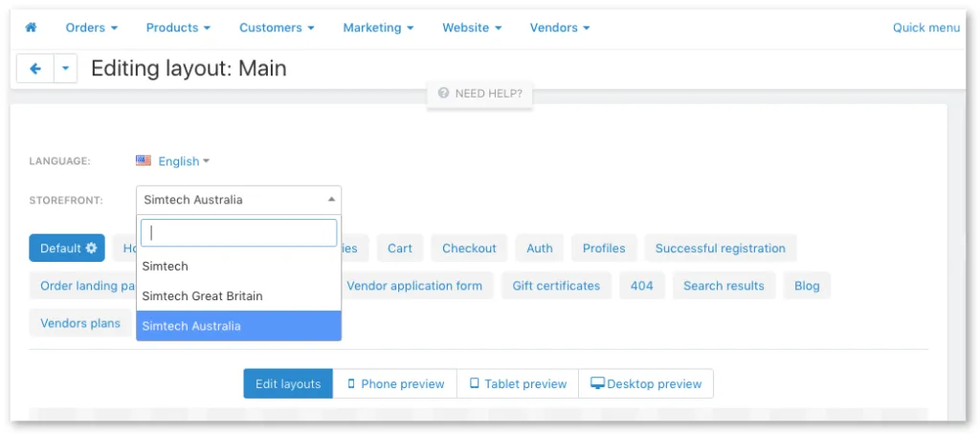The image size is (980, 434).
Task: Click the NEED HELP? button
Action: point(480,94)
